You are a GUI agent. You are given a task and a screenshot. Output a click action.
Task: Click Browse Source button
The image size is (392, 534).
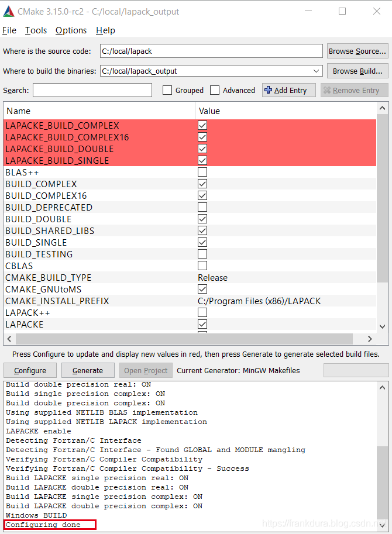pos(357,51)
